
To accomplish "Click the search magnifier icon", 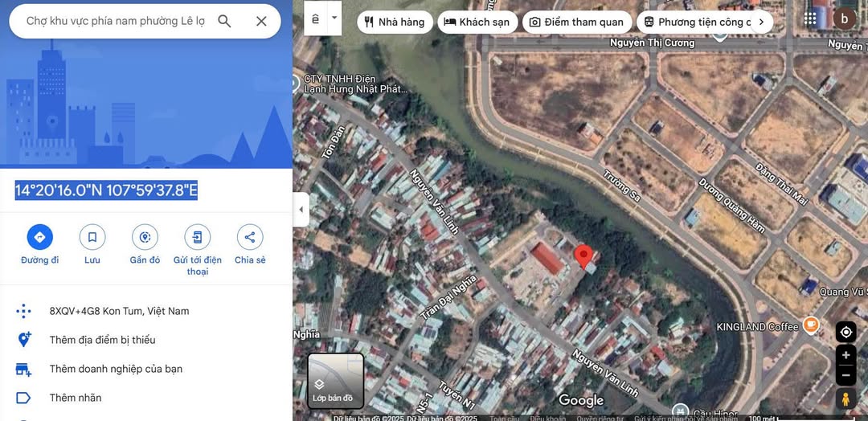I will click(x=225, y=22).
